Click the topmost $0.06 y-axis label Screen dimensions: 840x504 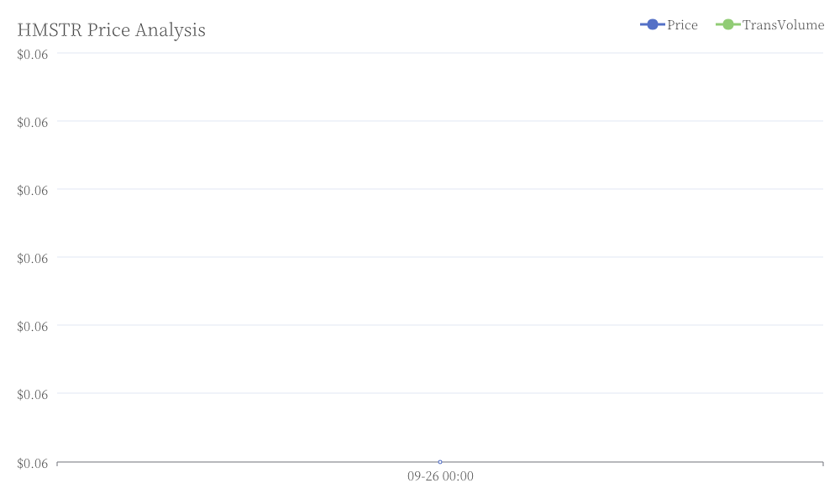click(x=33, y=54)
